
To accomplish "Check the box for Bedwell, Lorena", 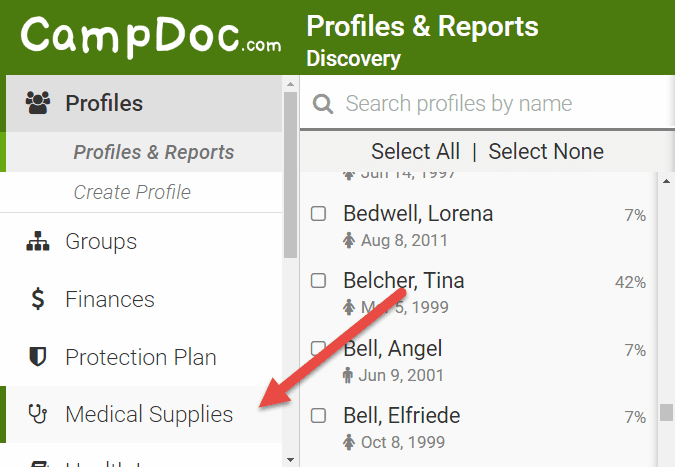I will (318, 213).
